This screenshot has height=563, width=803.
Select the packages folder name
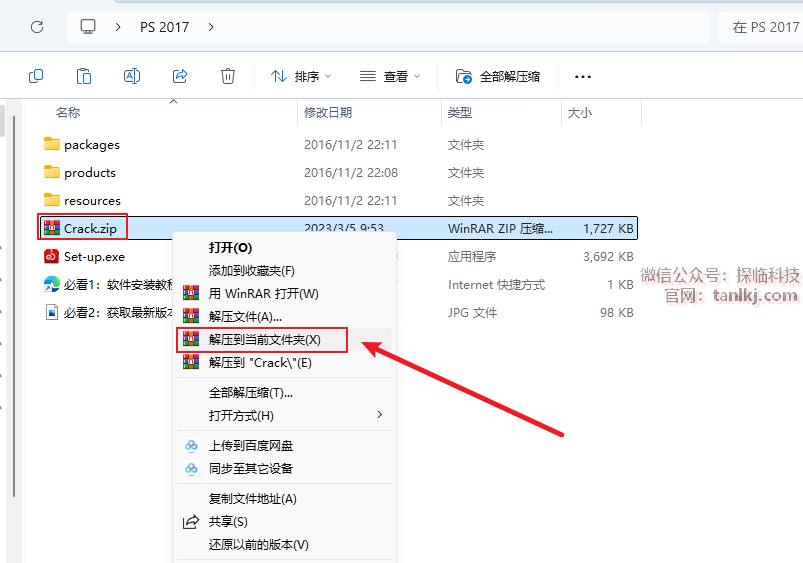pyautogui.click(x=92, y=145)
